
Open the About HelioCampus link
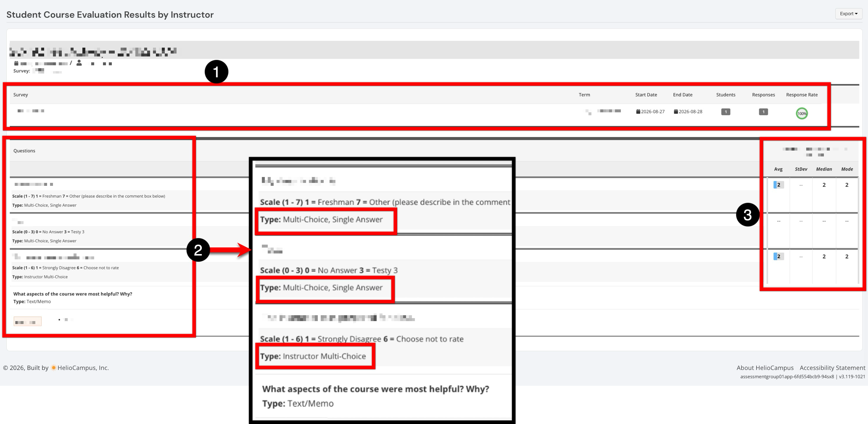coord(765,368)
